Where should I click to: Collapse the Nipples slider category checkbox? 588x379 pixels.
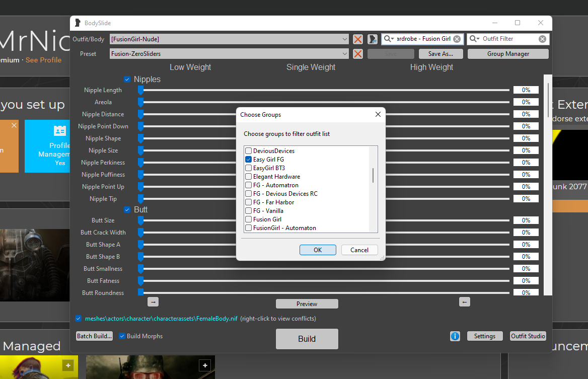(127, 79)
